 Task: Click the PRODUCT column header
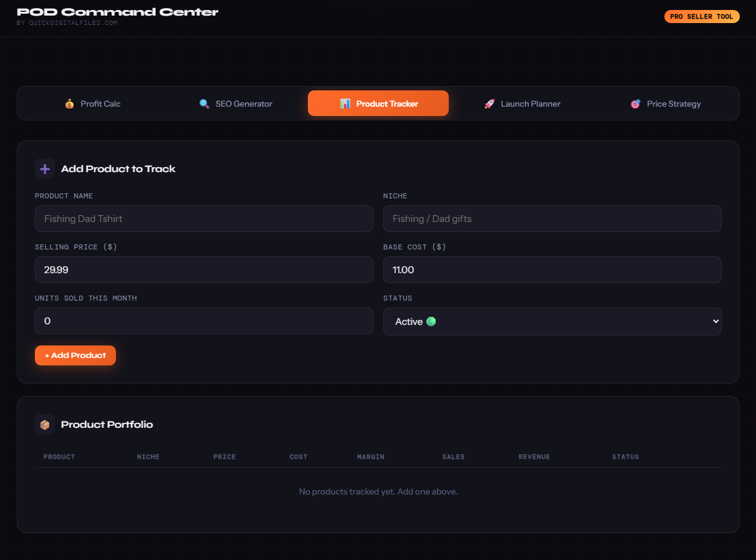(x=59, y=457)
